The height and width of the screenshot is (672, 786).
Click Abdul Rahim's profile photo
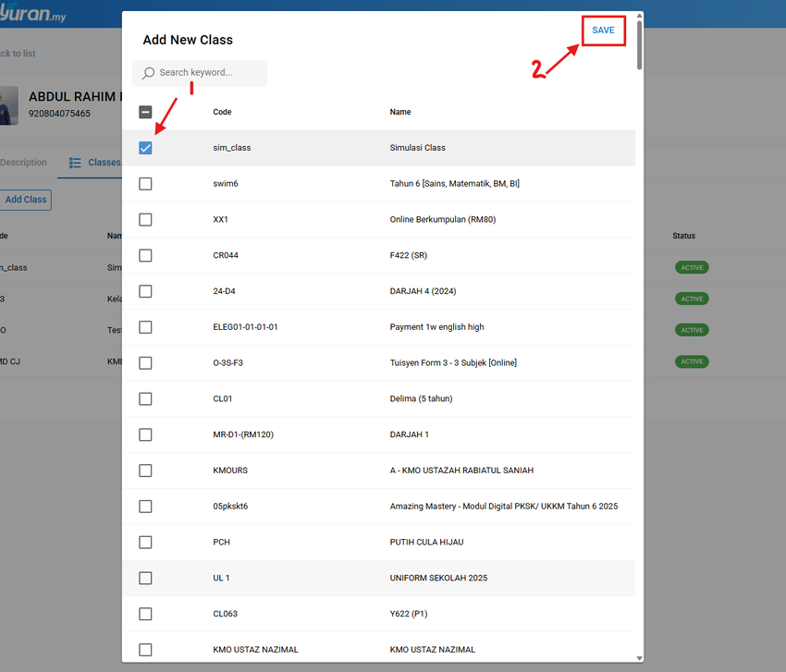[8, 105]
